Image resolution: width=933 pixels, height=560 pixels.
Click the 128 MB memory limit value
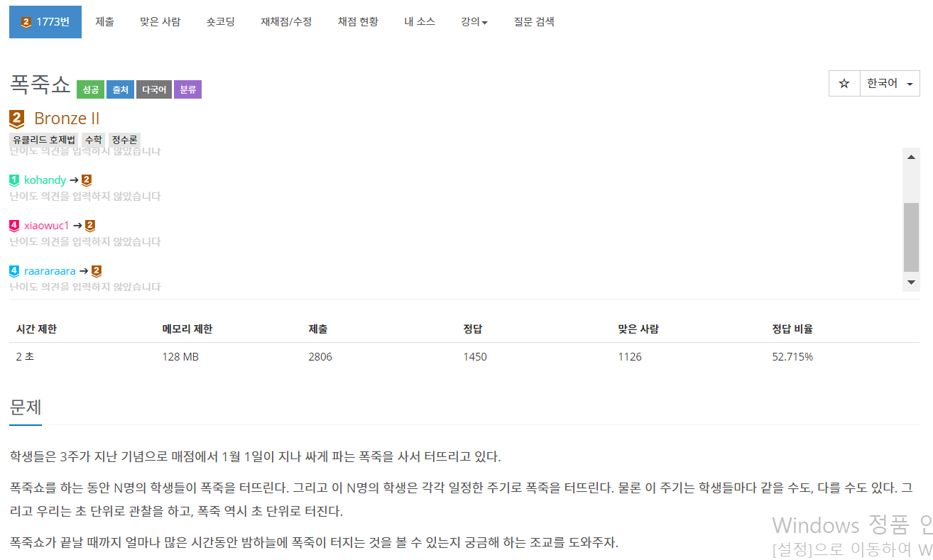pos(180,357)
